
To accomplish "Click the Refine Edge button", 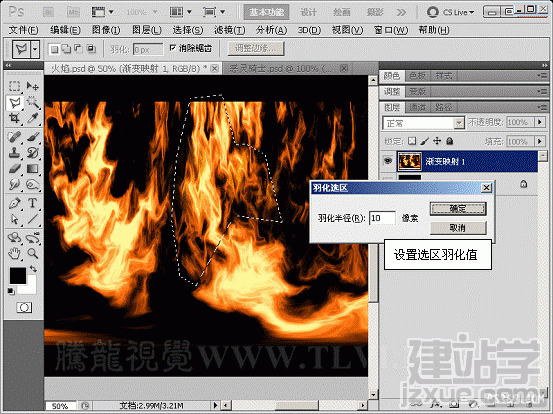I will coord(256,49).
